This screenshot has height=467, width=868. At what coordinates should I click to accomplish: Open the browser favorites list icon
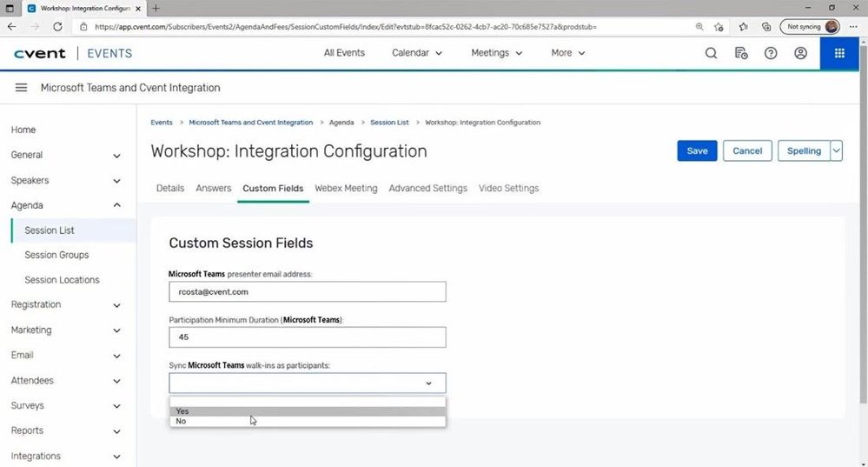[x=744, y=27]
